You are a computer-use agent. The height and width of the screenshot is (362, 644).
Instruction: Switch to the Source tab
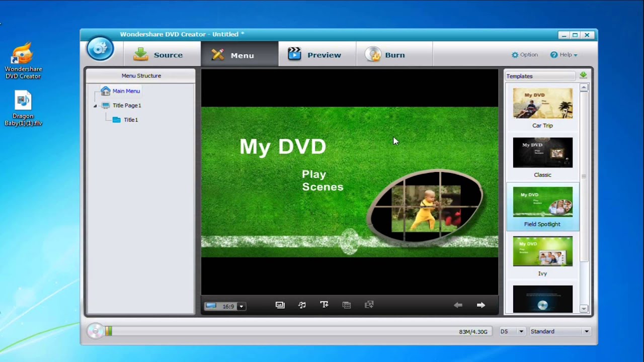pyautogui.click(x=158, y=55)
